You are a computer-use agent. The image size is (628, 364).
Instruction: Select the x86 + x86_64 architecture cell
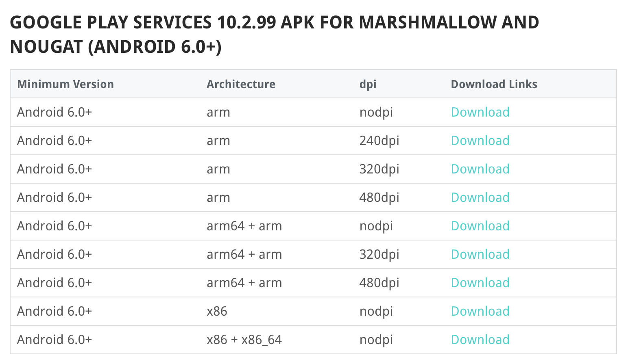tap(244, 340)
